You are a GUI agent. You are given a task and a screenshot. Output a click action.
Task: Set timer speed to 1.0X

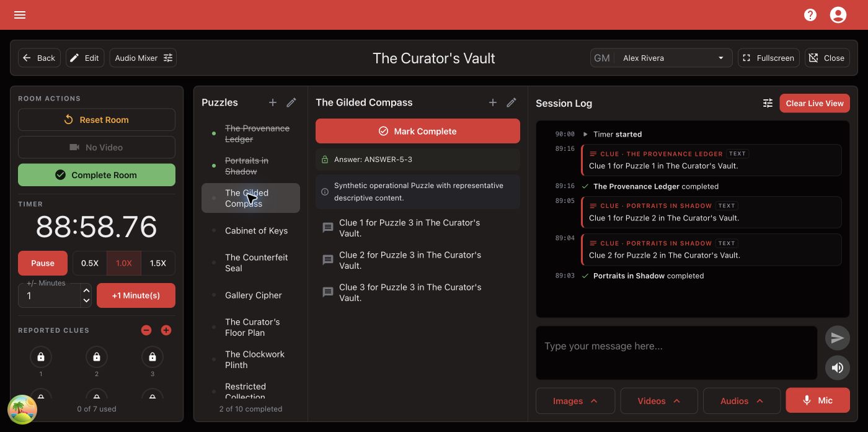click(x=124, y=263)
